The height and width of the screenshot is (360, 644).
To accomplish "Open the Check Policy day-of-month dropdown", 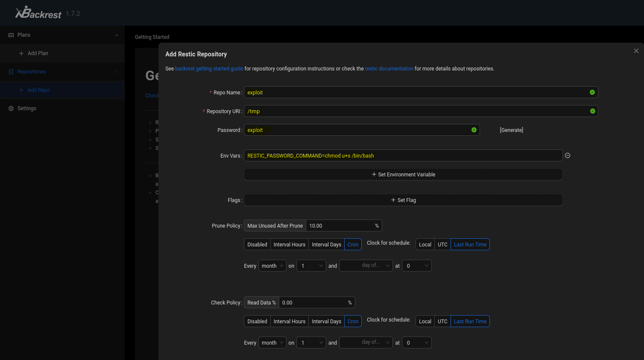I will [311, 342].
